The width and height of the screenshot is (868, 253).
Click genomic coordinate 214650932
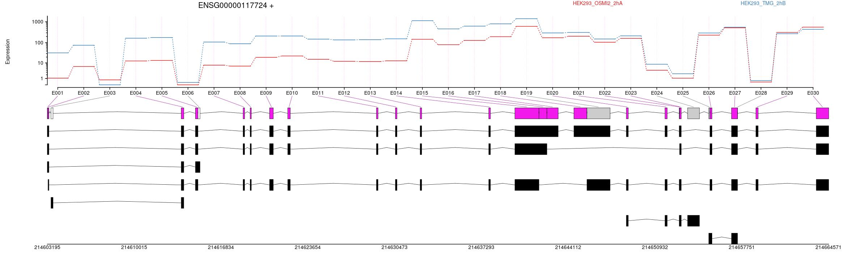(x=655, y=248)
